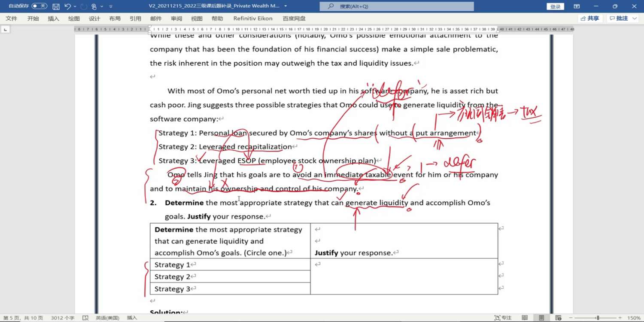Click the spelling check icon in status bar
This screenshot has height=322, width=644.
pos(85,318)
